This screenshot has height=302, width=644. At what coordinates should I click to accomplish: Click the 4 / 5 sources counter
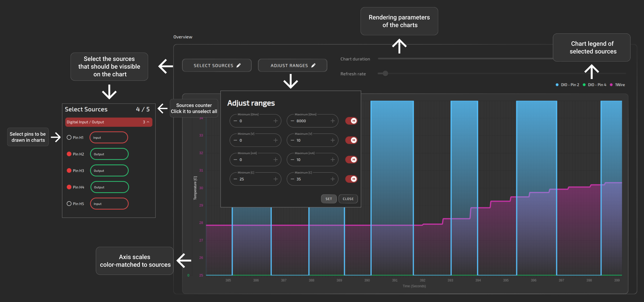(143, 109)
